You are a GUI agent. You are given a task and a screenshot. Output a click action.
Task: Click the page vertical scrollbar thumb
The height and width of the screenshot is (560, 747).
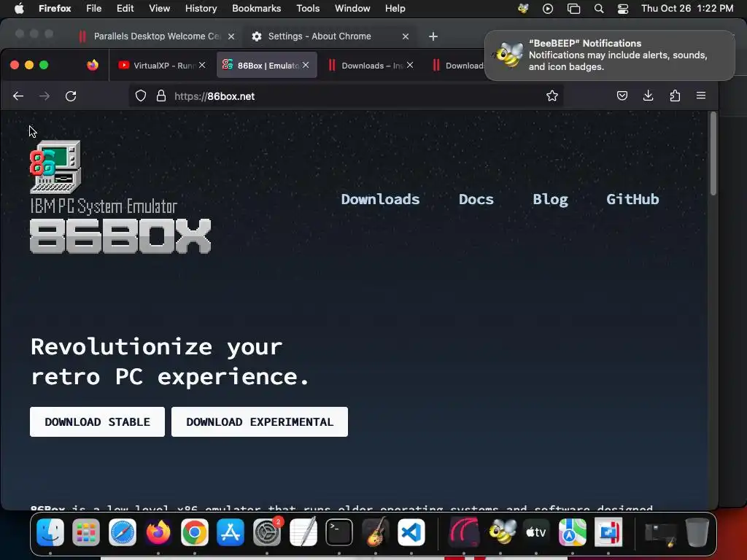coord(713,154)
